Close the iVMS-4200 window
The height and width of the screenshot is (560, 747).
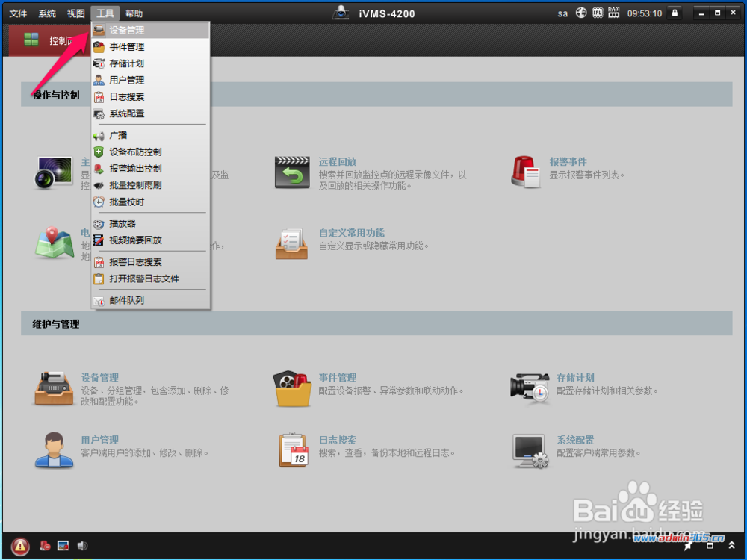click(x=734, y=13)
